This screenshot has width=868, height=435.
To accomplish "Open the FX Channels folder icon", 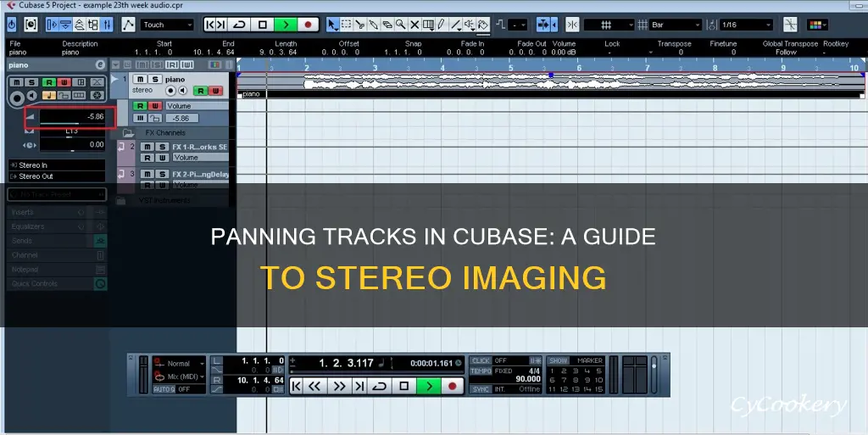I will pyautogui.click(x=128, y=133).
